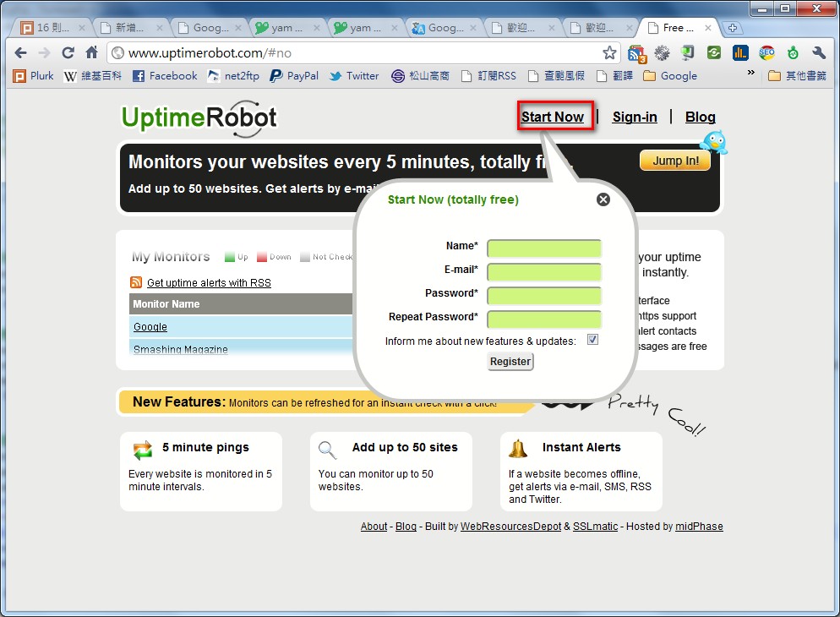840x617 pixels.
Task: Click the green timer extension icon
Action: 793,52
